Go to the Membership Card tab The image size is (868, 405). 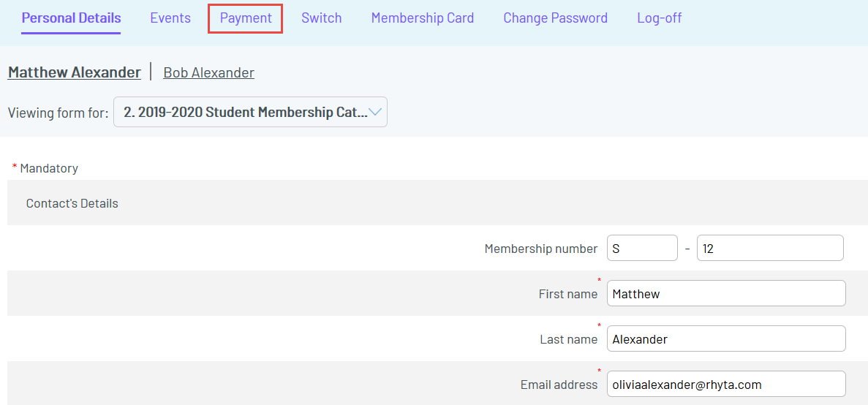(x=422, y=18)
